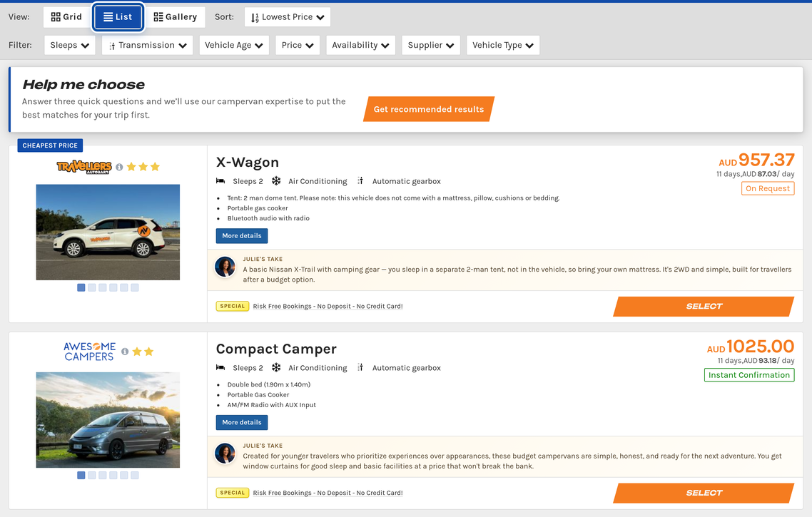Image resolution: width=812 pixels, height=517 pixels.
Task: Click Get recommended results button
Action: 429,109
